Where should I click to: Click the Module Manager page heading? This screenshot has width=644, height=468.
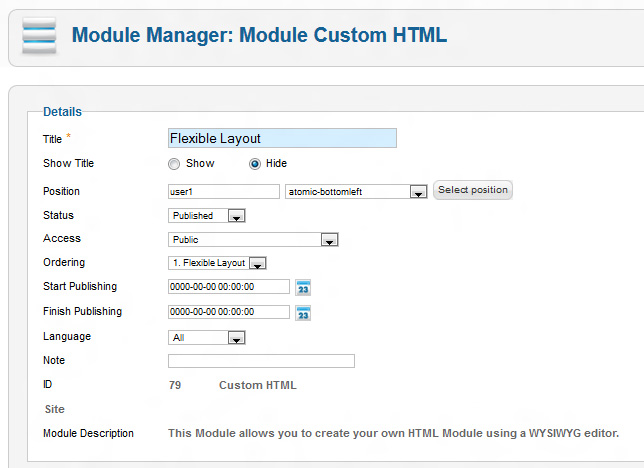[x=259, y=35]
